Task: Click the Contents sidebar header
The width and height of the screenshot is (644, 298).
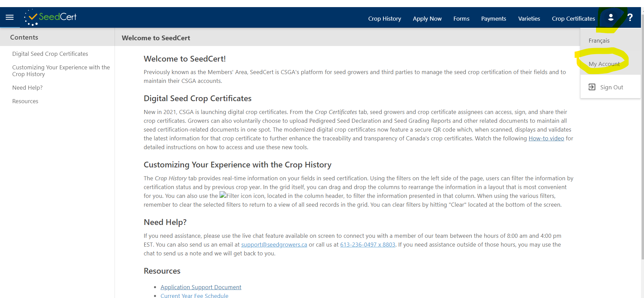Action: (x=24, y=38)
